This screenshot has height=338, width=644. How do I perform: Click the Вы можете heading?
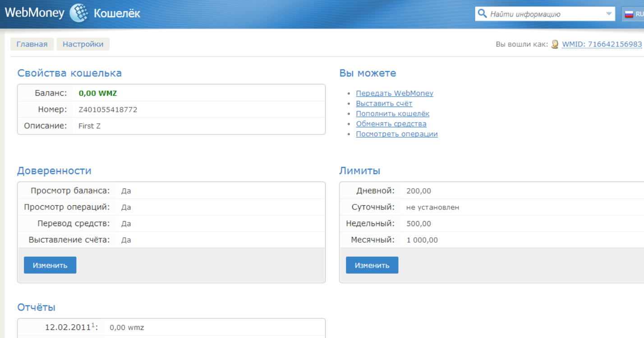[x=368, y=73]
